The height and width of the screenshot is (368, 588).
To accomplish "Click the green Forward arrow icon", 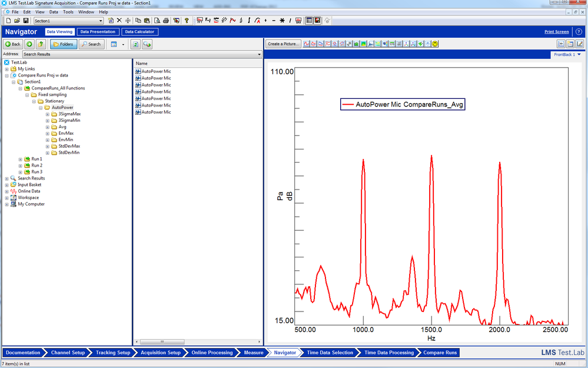I will 29,44.
